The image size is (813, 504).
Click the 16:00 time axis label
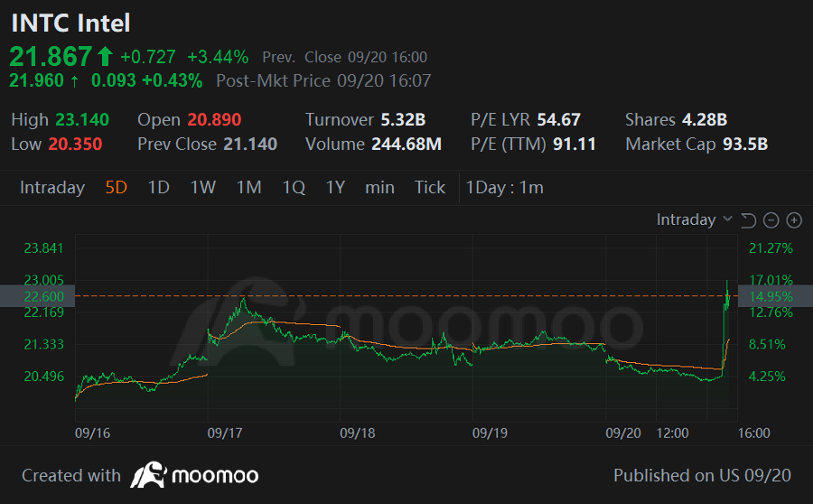(754, 434)
